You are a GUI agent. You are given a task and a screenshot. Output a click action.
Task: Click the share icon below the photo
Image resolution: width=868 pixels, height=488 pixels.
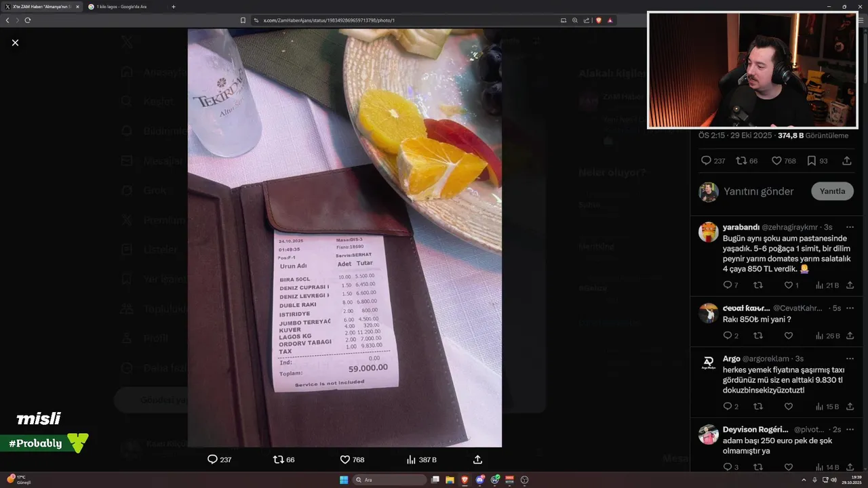coord(477,460)
